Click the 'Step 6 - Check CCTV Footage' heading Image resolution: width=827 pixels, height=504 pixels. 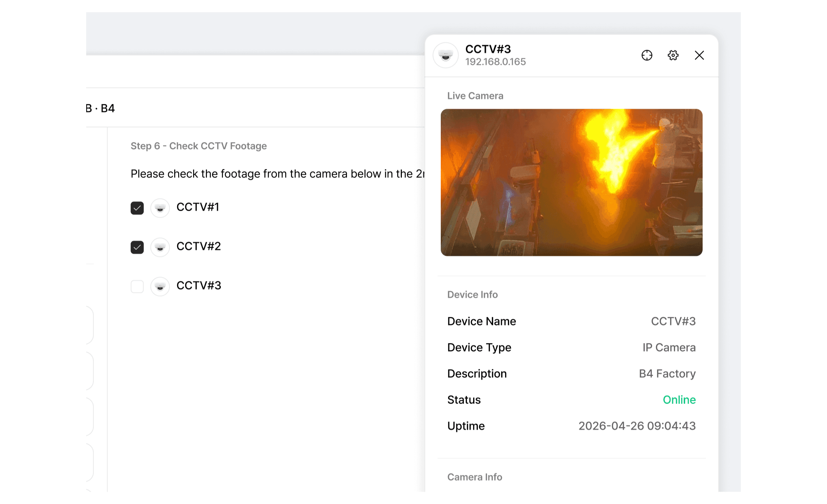tap(199, 146)
